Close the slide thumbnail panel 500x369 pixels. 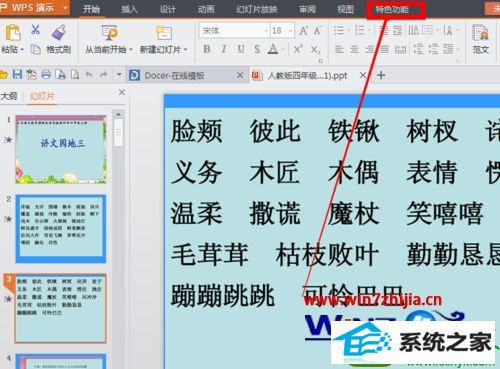tap(122, 92)
